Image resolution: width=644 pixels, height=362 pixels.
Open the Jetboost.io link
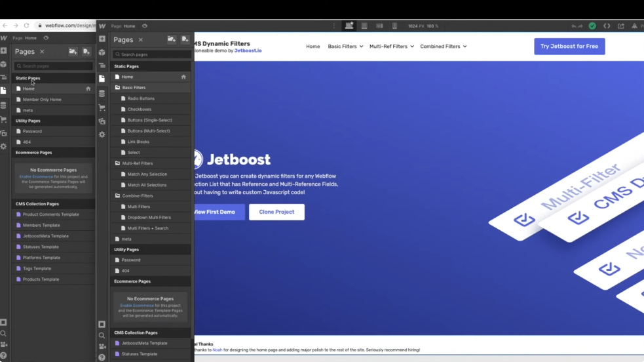coord(248,50)
